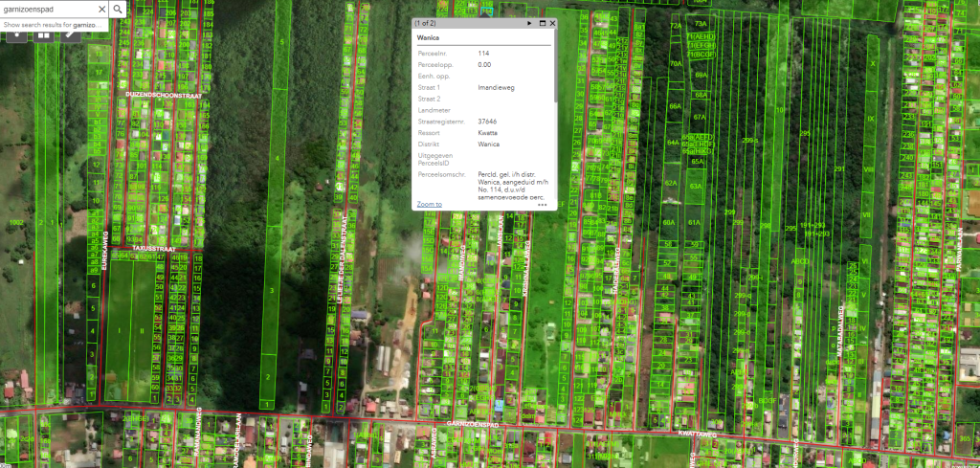The width and height of the screenshot is (980, 468).
Task: Click the TAXUSSTRAAT street label
Action: coord(155,247)
